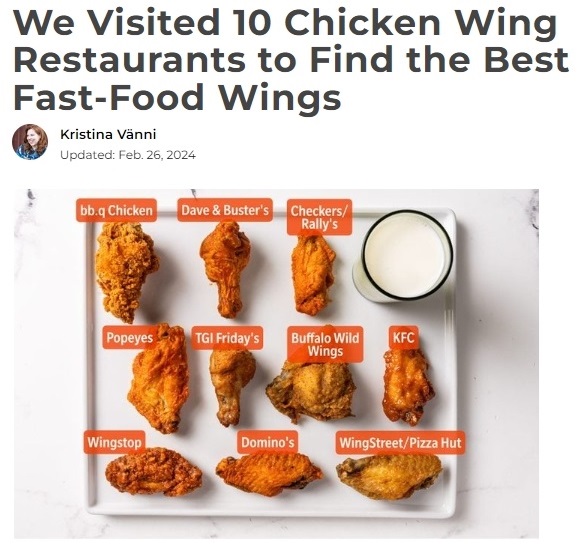Screen dimensions: 580x551
Task: Select the TGI Friday's label
Action: click(x=227, y=338)
